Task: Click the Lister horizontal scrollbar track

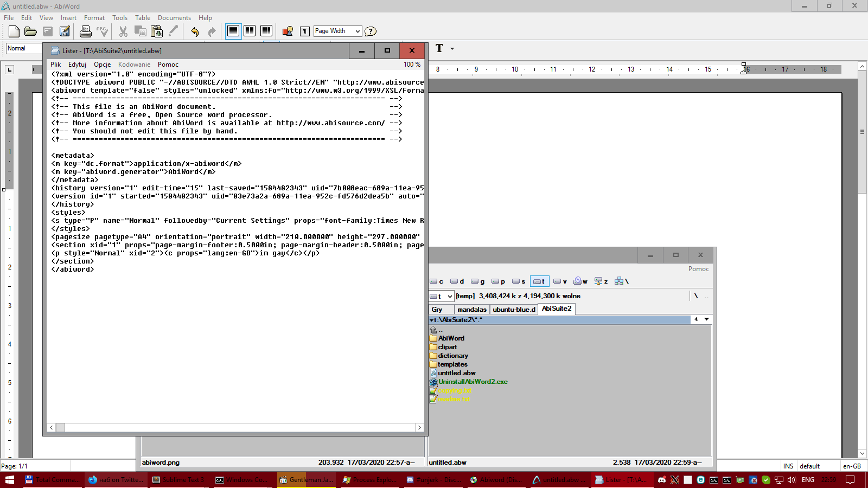Action: click(239, 428)
